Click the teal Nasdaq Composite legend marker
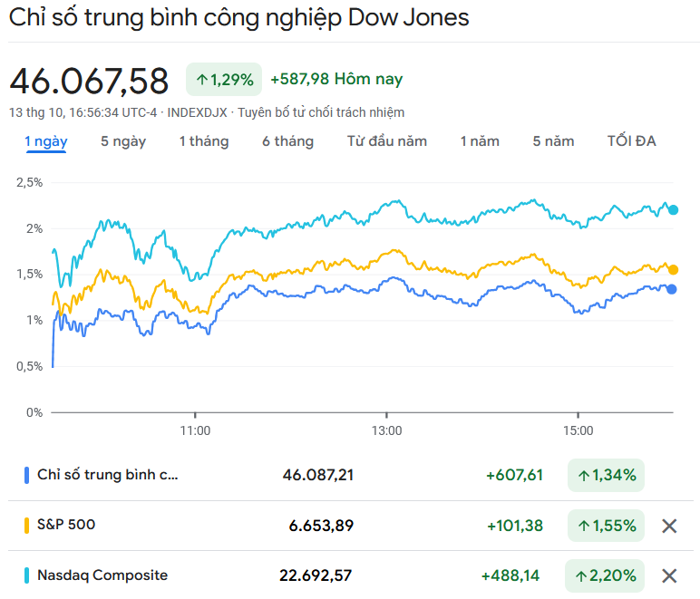The image size is (700, 599). [27, 575]
